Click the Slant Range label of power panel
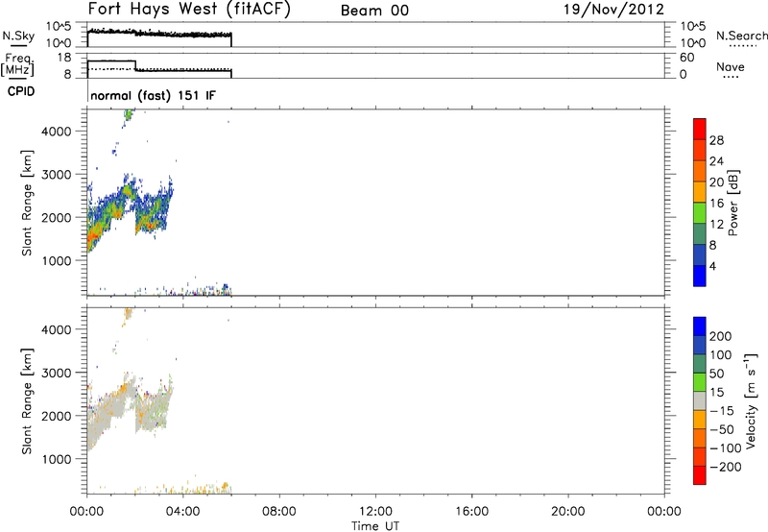768x532 pixels. (x=27, y=203)
